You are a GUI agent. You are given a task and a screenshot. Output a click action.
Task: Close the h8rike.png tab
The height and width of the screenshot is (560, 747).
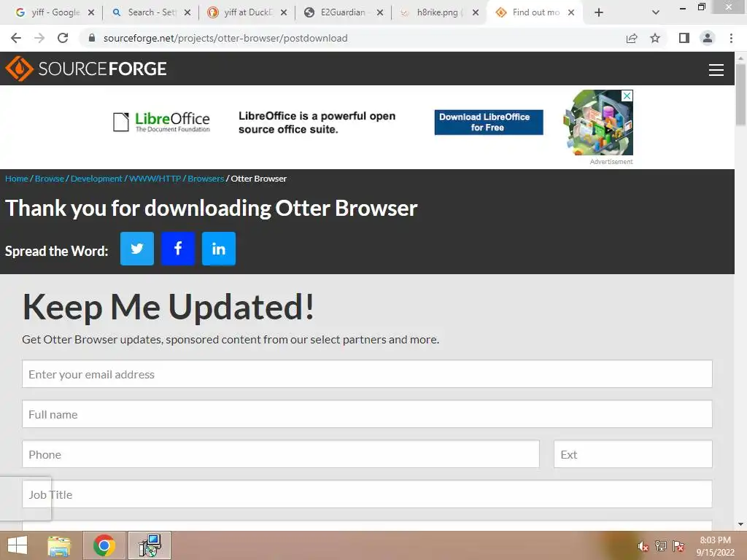(476, 12)
